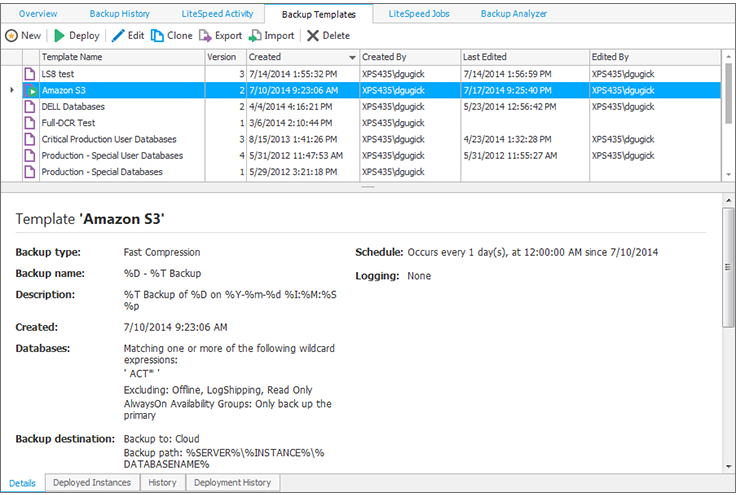The height and width of the screenshot is (495, 736).
Task: Sort by the Edited By column header
Action: coord(655,57)
